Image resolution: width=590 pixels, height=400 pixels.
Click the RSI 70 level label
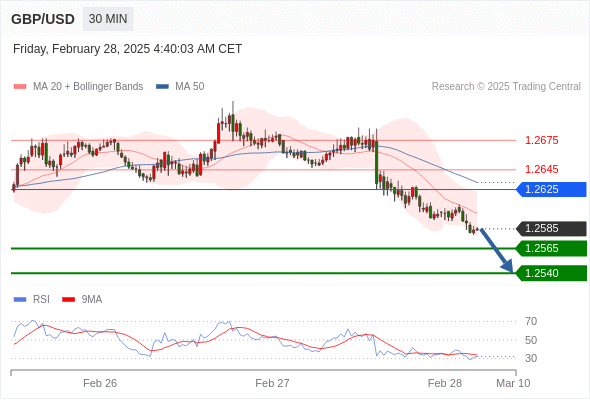[x=531, y=321]
